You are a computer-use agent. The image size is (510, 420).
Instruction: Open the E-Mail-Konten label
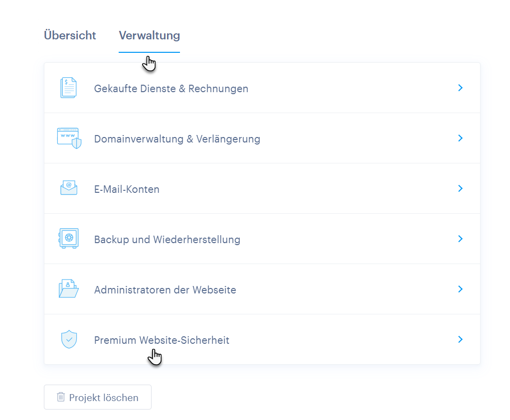127,189
